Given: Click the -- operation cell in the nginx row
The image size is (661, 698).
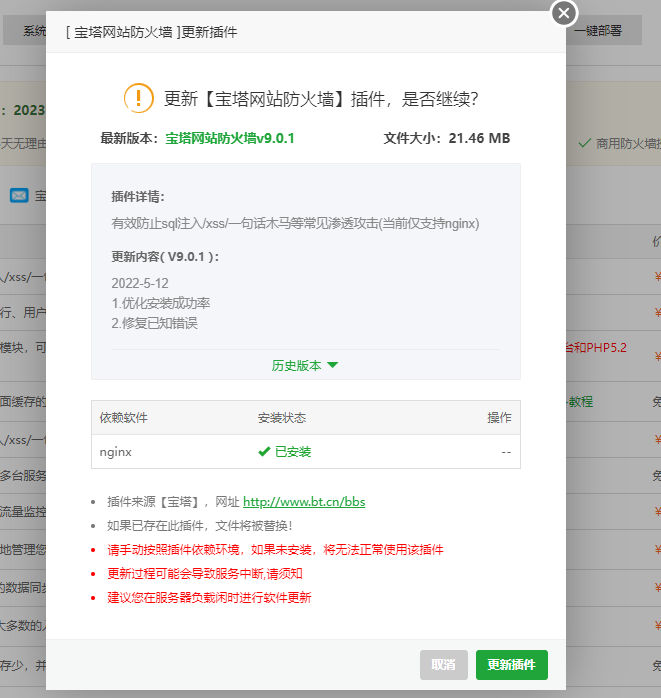Looking at the screenshot, I should 506,452.
